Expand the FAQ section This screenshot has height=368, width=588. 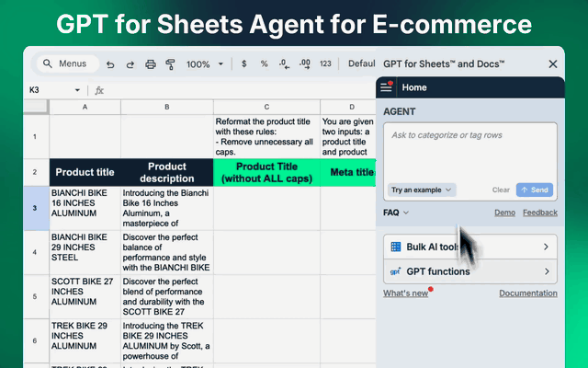pos(396,213)
